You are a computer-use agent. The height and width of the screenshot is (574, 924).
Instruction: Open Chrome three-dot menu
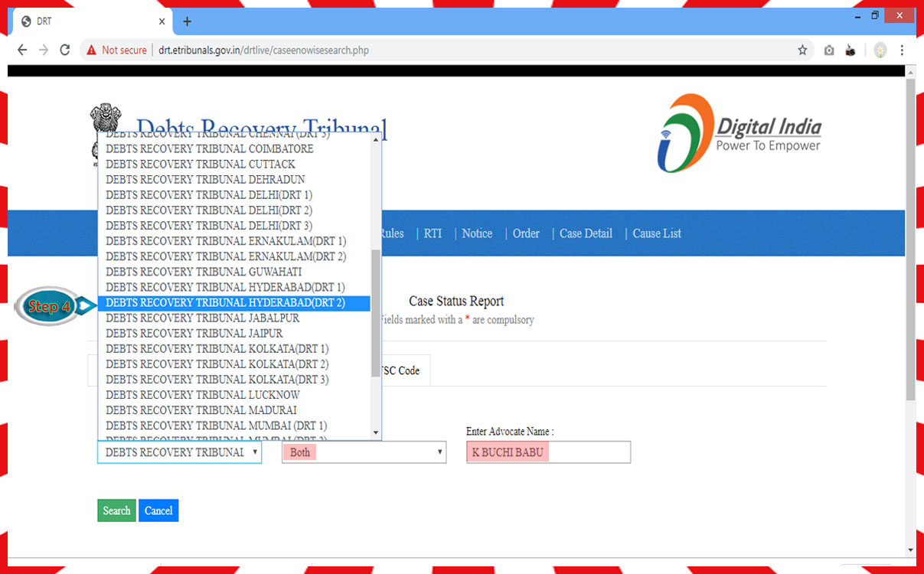[902, 50]
